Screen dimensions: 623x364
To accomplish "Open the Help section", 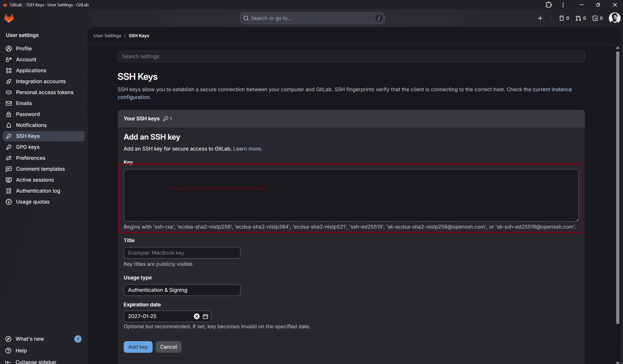I will tap(22, 350).
